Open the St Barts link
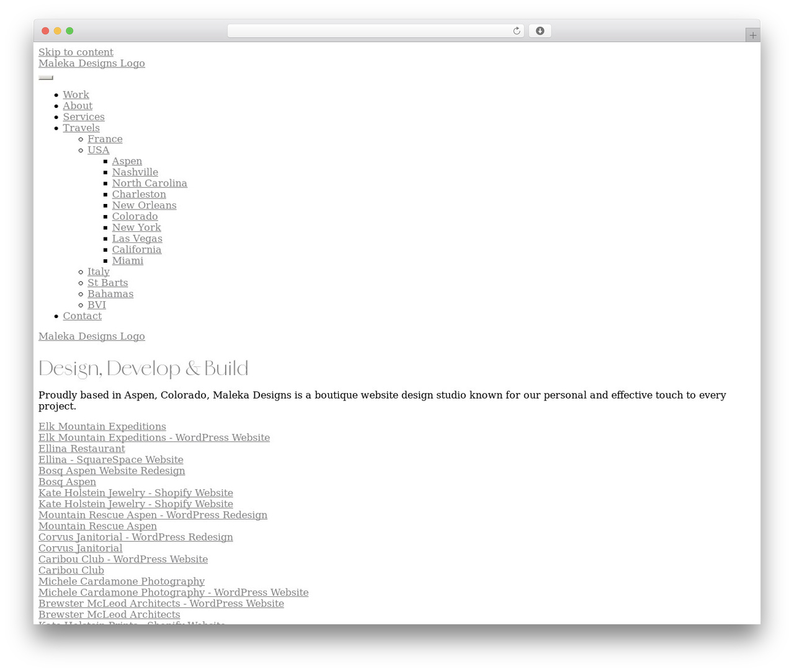This screenshot has height=672, width=794. [x=107, y=283]
